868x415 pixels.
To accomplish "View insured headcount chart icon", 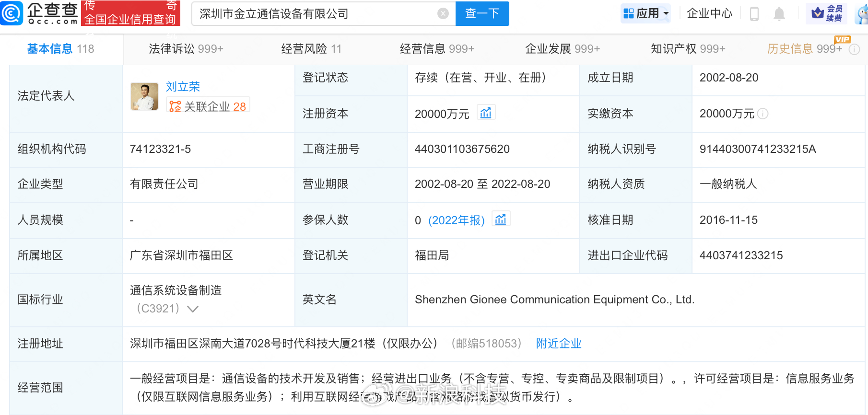I will [x=501, y=219].
